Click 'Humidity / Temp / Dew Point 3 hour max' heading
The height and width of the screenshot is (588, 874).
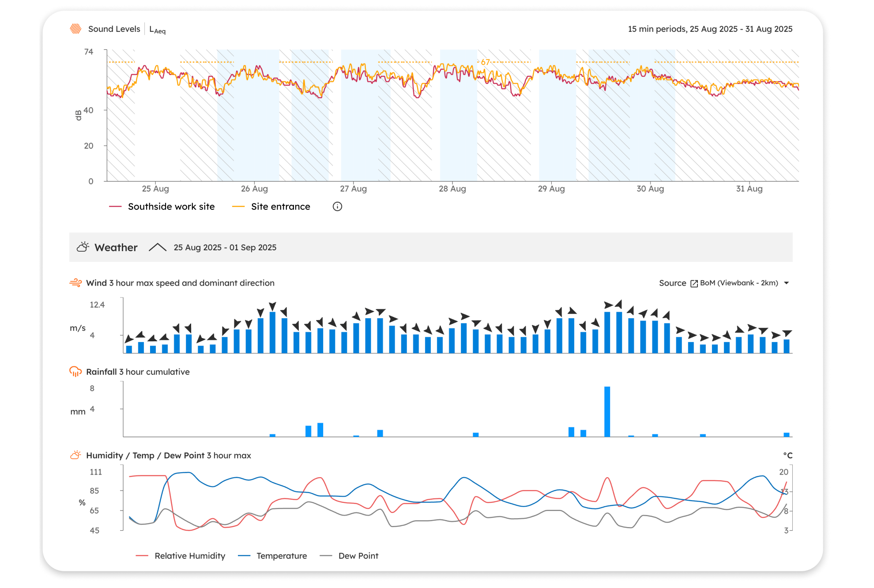[x=169, y=455]
